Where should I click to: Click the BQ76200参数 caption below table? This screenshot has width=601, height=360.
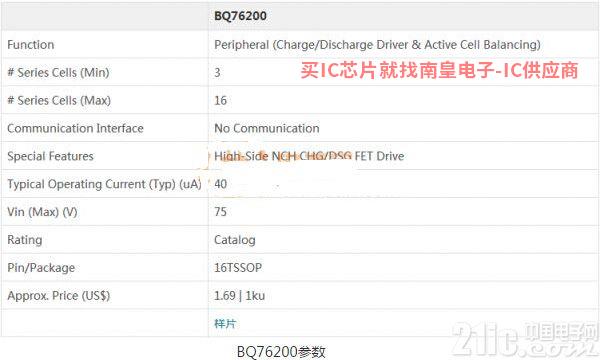point(281,352)
